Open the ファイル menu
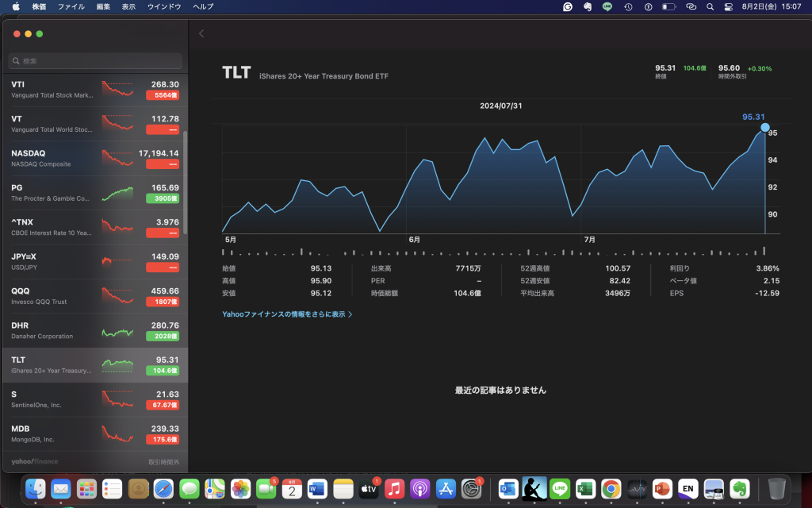Screen dimensions: 812x508 coord(71,6)
